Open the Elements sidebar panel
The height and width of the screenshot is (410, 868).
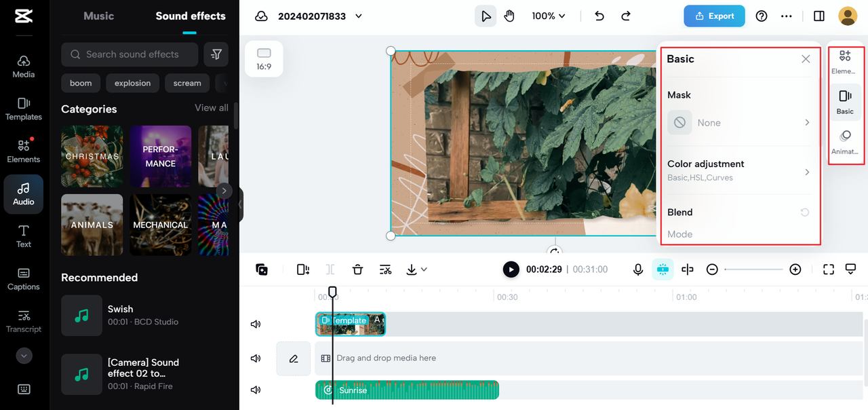click(24, 151)
